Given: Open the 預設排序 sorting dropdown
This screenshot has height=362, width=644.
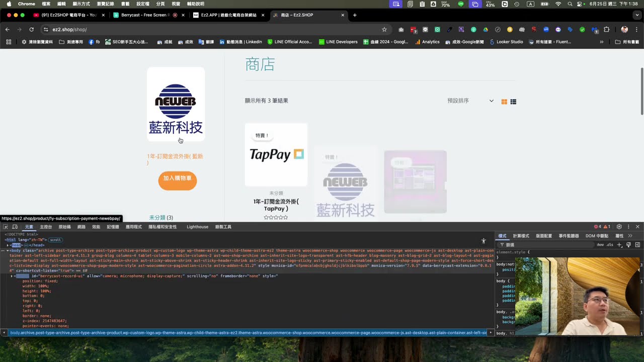Looking at the screenshot, I should [x=470, y=101].
